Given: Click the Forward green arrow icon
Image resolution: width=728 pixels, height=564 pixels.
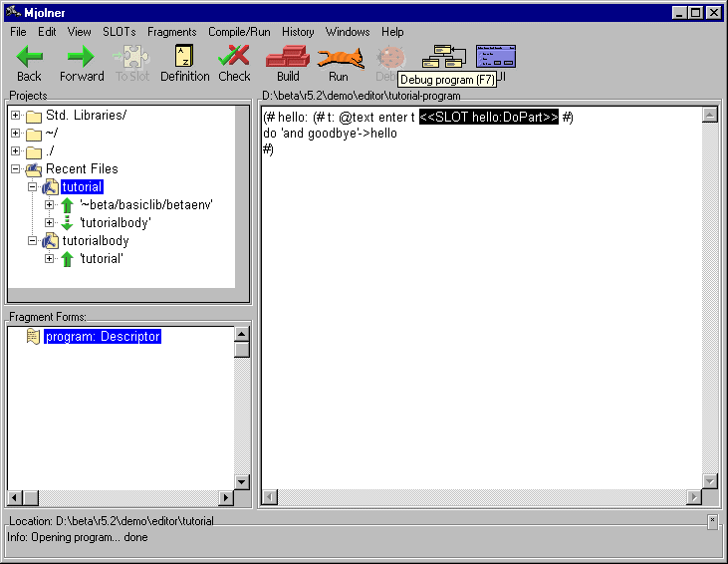Looking at the screenshot, I should coord(81,58).
